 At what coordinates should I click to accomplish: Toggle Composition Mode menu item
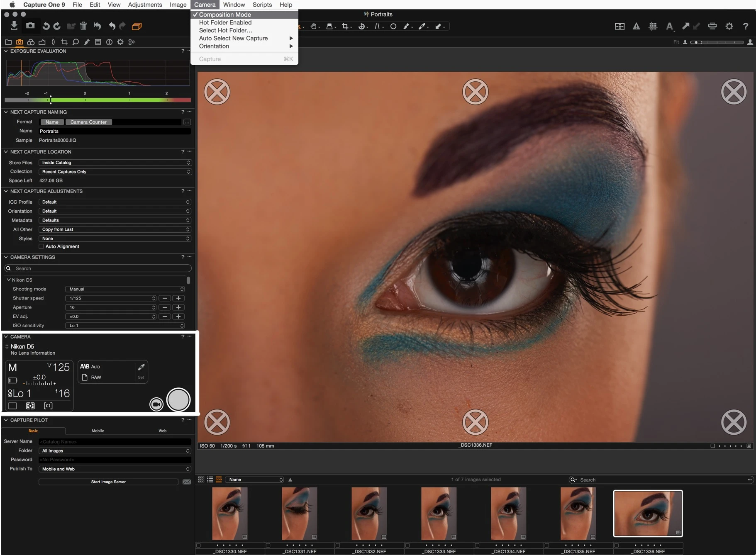point(244,15)
